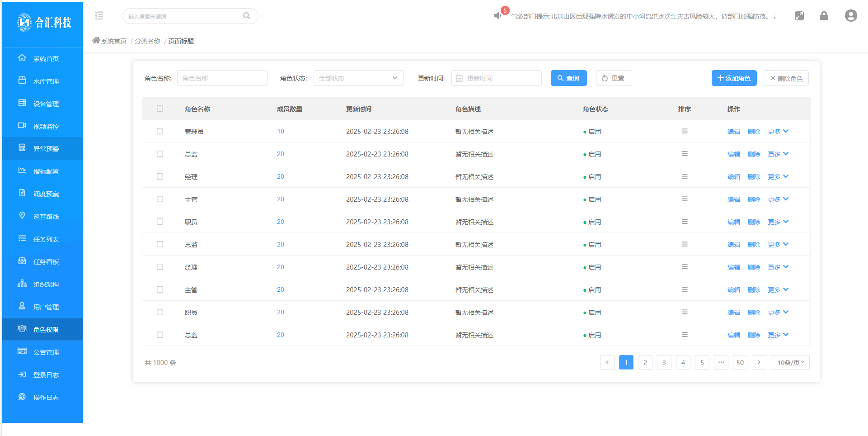The image size is (868, 436).
Task: Open the 角色状态 dropdown filter
Action: (358, 78)
